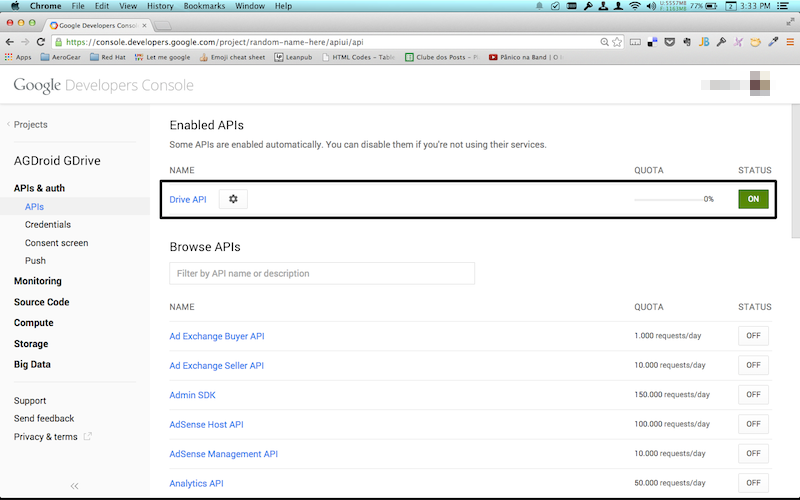Bookmark page with the star icon
Viewport: 800px width, 500px height.
coord(617,42)
